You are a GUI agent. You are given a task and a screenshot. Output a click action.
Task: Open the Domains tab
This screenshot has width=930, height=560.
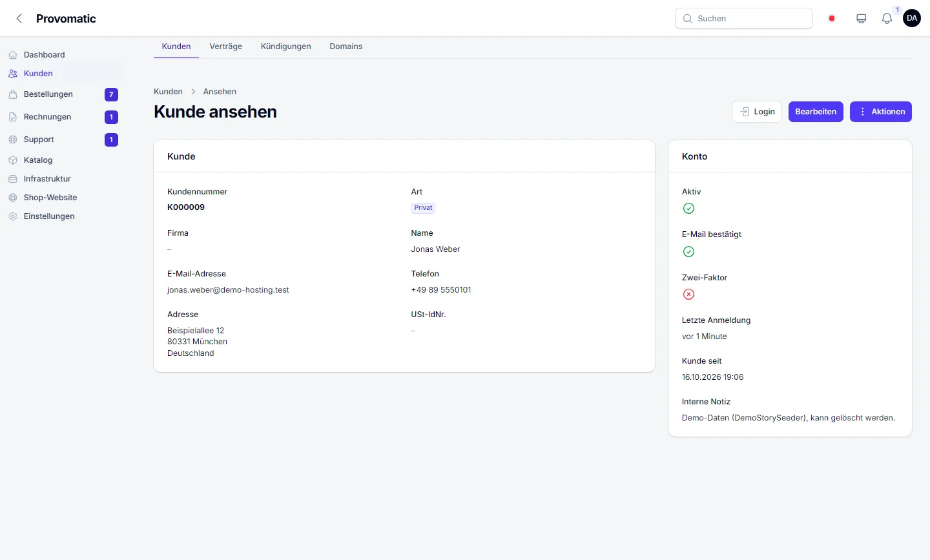click(346, 47)
